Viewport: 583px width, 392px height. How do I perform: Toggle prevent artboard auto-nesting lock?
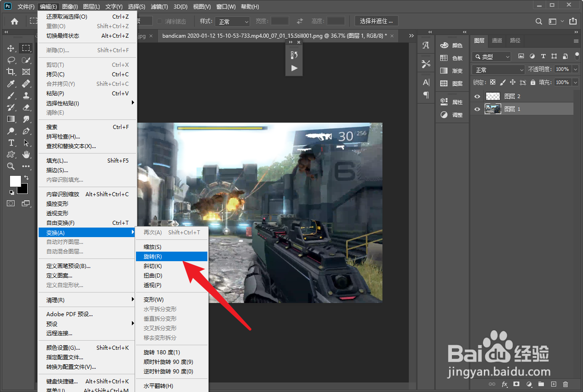(x=523, y=83)
